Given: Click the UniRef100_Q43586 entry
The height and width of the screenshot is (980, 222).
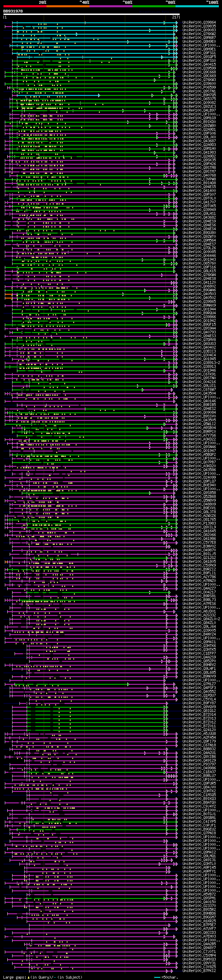Looking at the screenshot, I should point(199,470).
